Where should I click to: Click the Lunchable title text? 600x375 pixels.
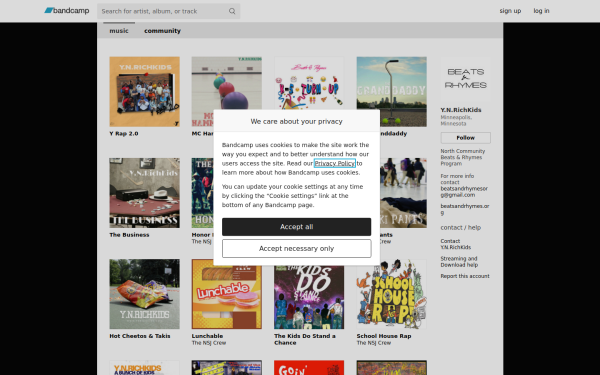point(207,336)
